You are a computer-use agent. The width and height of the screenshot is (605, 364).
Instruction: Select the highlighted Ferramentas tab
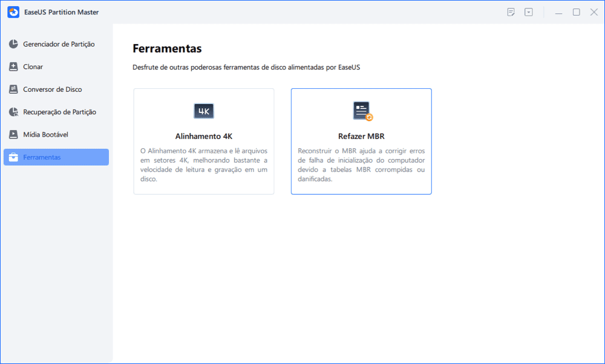tap(56, 157)
